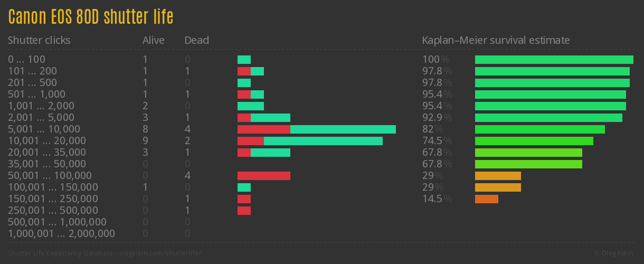Select the Dead column header
Image resolution: width=644 pixels, height=264 pixels.
196,40
